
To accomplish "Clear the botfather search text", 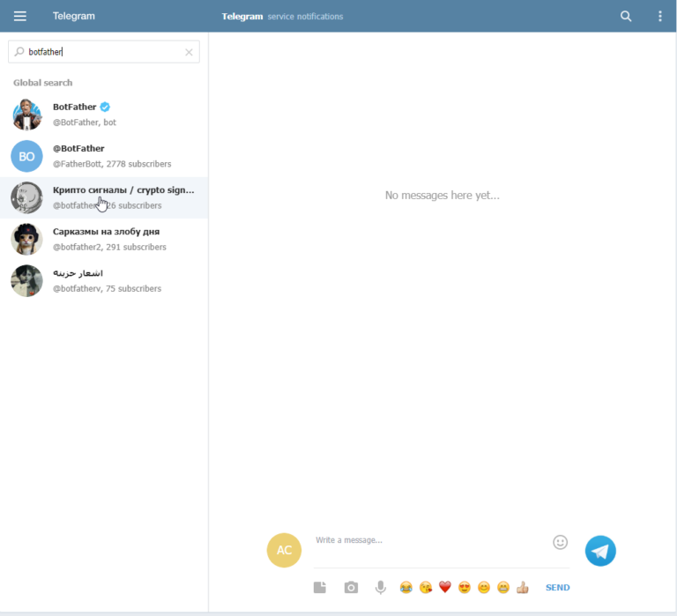I will 189,52.
